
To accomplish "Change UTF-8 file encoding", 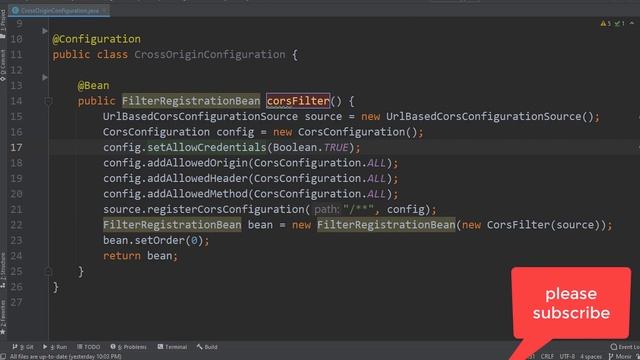I will (567, 356).
